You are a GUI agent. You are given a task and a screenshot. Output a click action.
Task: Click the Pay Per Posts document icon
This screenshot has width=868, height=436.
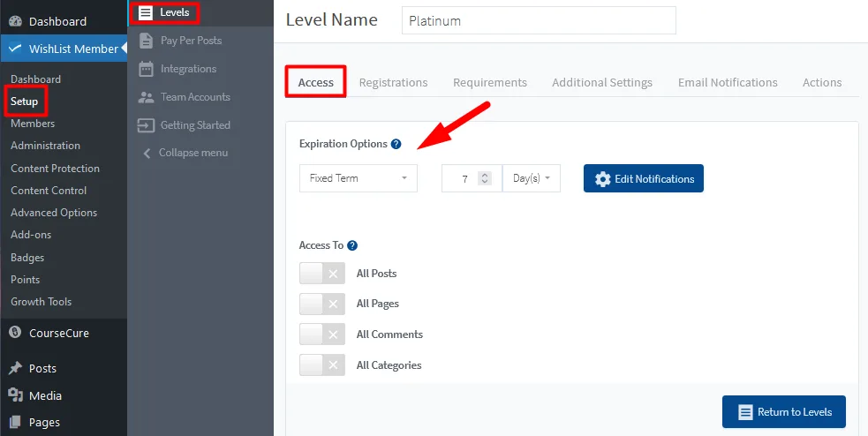pos(147,41)
